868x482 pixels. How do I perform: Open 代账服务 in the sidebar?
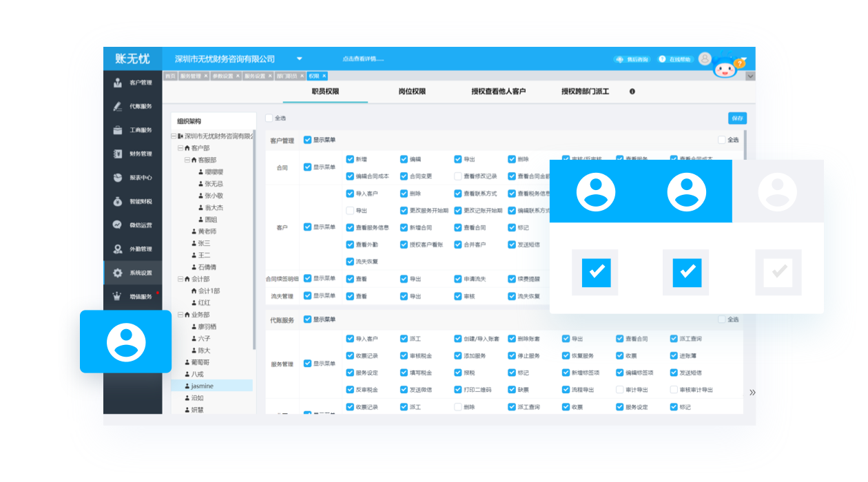point(133,107)
